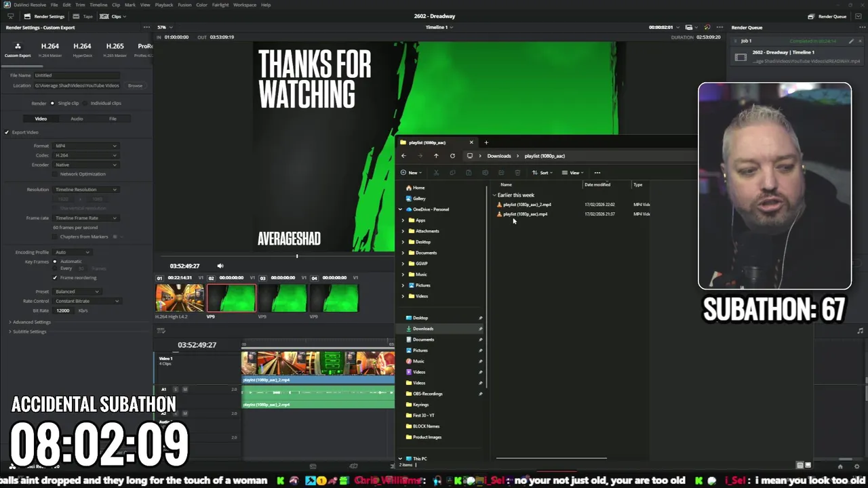Toggle viewer audio mute speaker icon
This screenshot has width=868, height=488.
(x=220, y=266)
